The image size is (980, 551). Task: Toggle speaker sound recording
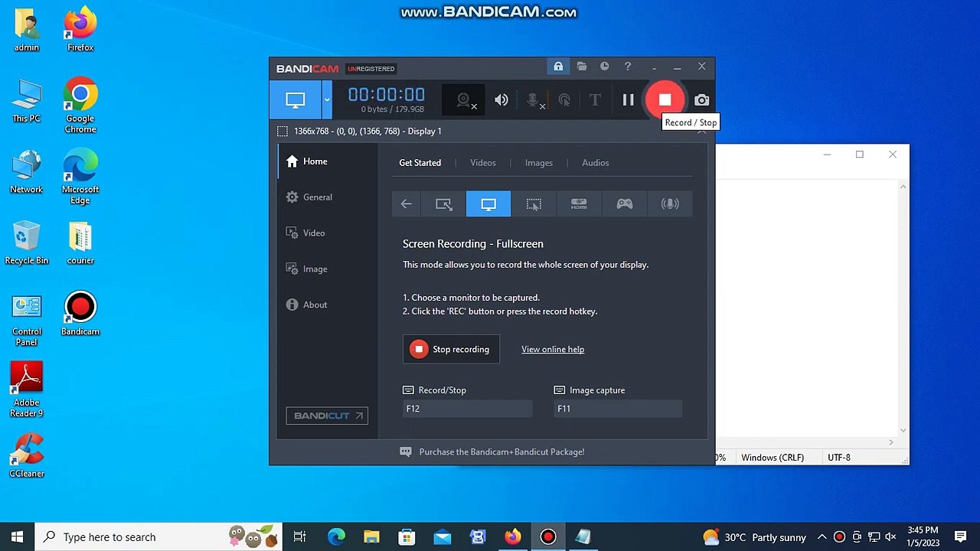point(501,100)
